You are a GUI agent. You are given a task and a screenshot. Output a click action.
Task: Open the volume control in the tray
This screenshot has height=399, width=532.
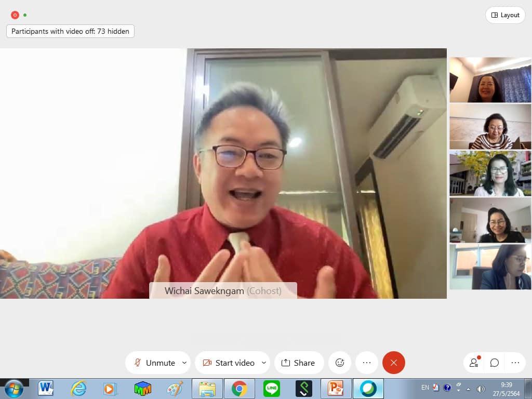[x=481, y=389]
